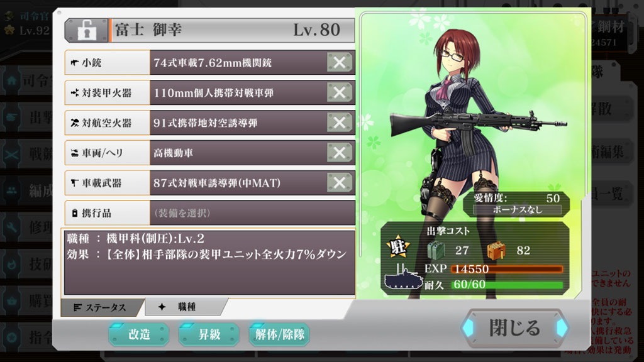The height and width of the screenshot is (362, 644).
Task: Clear the 高機動車 vehicle slot X icon
Action: click(340, 152)
